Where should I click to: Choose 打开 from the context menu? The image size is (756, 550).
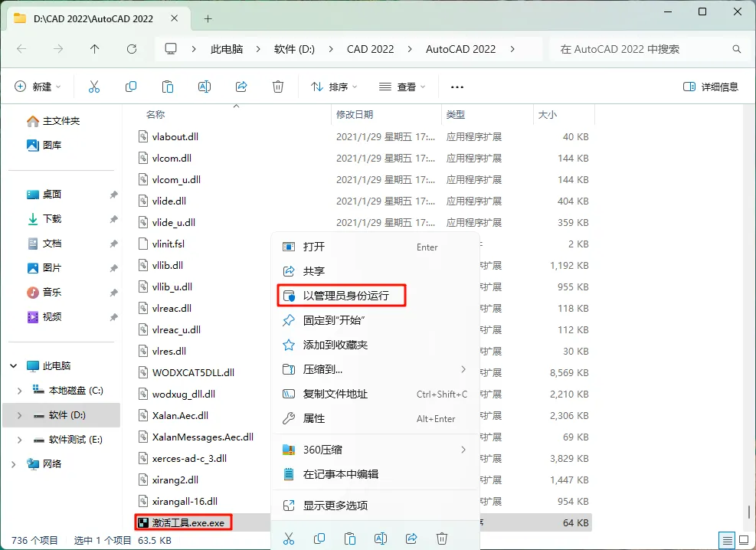pyautogui.click(x=375, y=247)
